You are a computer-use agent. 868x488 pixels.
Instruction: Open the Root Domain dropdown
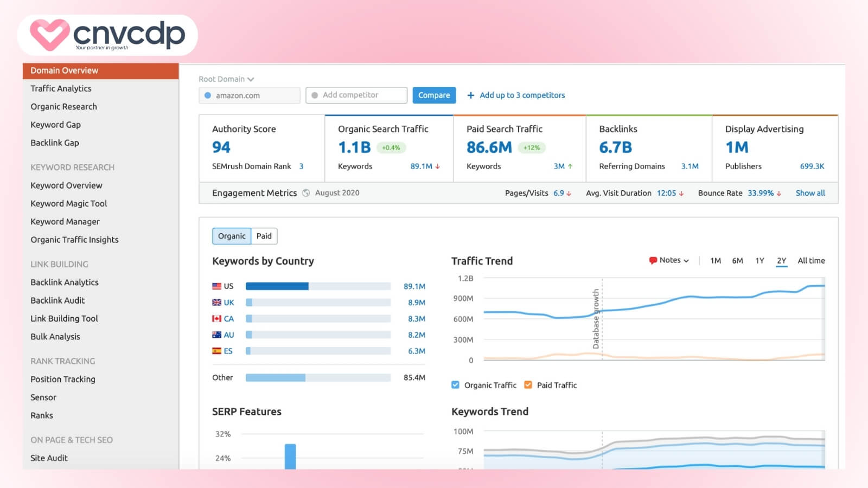pos(226,79)
